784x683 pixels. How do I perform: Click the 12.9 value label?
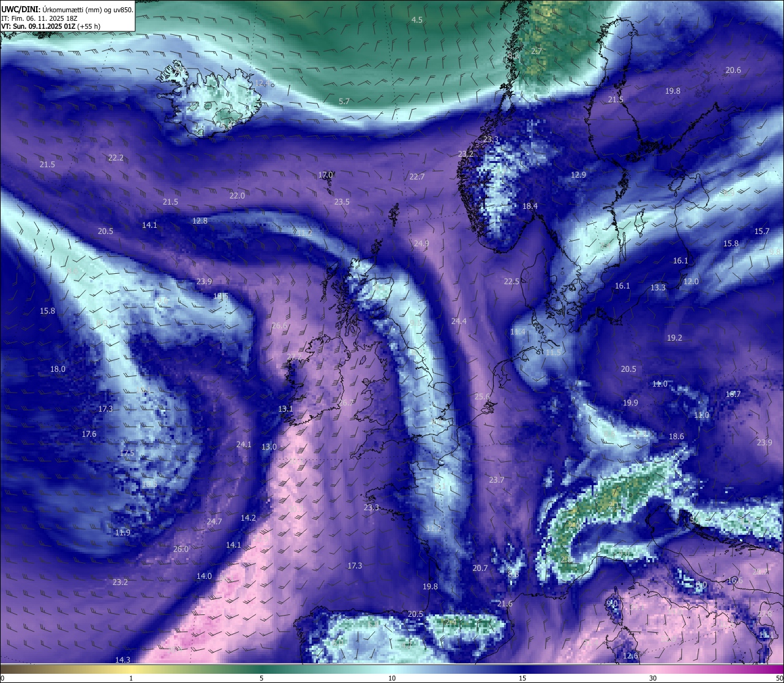coord(578,175)
